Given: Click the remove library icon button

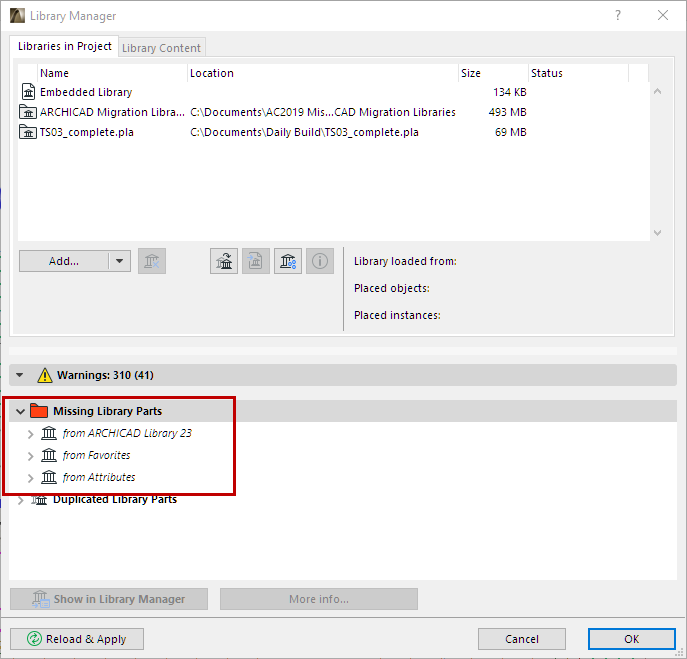Looking at the screenshot, I should point(152,261).
